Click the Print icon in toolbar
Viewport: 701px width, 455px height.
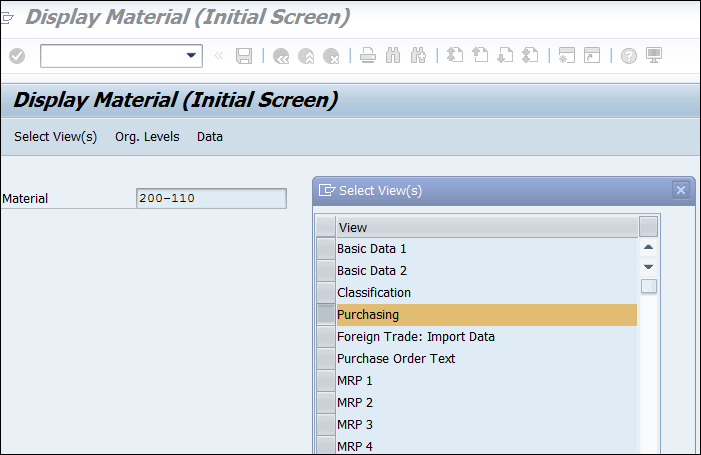click(368, 56)
